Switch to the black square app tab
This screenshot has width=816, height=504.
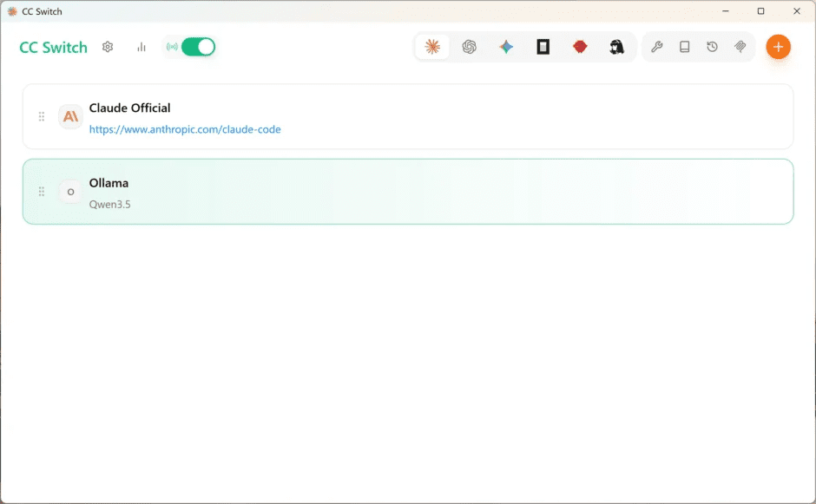[x=543, y=47]
